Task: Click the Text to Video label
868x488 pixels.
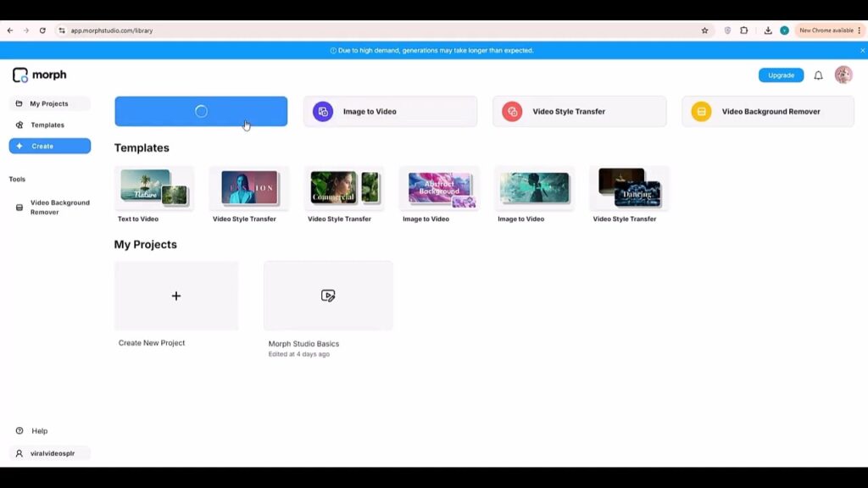Action: pos(138,219)
